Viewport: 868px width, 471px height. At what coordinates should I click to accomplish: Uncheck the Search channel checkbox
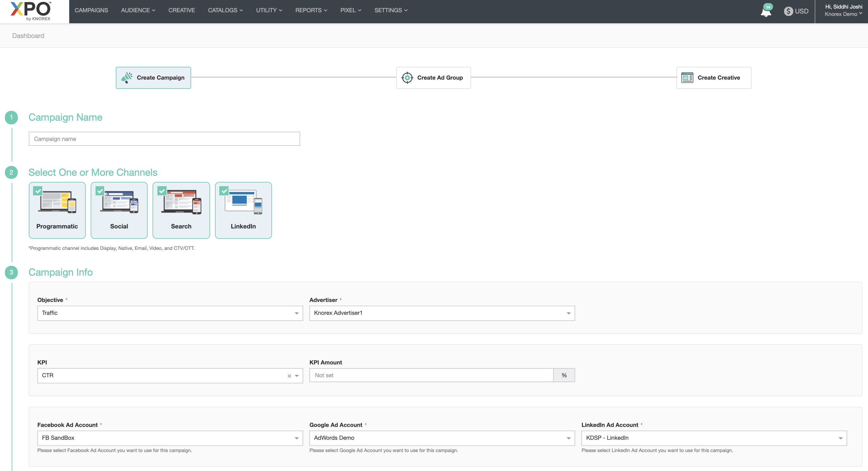pyautogui.click(x=162, y=191)
